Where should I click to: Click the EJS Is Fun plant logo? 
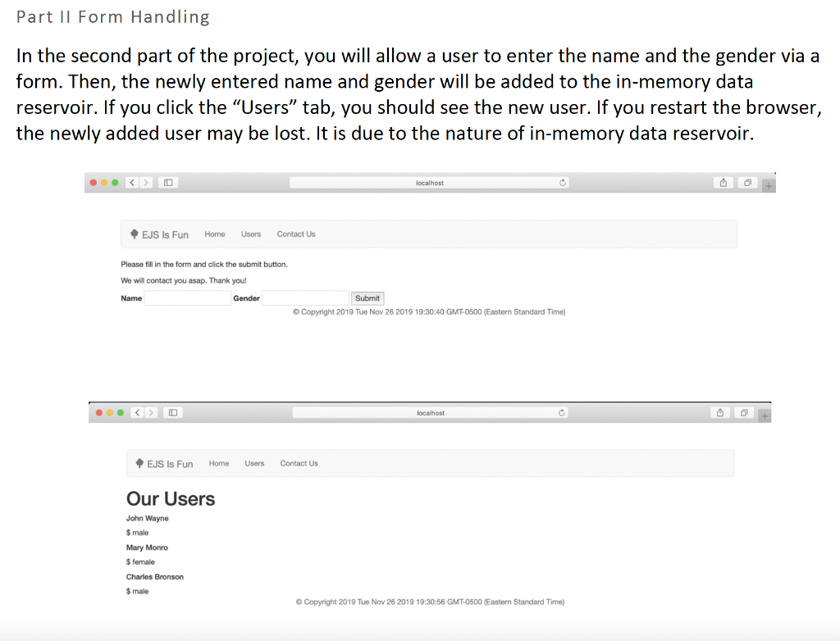[135, 234]
